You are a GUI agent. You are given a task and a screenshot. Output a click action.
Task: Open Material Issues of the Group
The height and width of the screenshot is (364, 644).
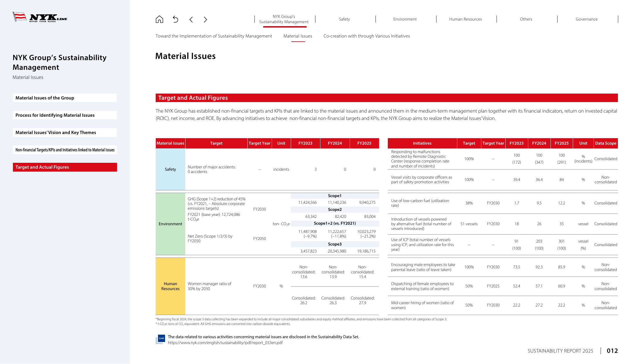click(65, 98)
